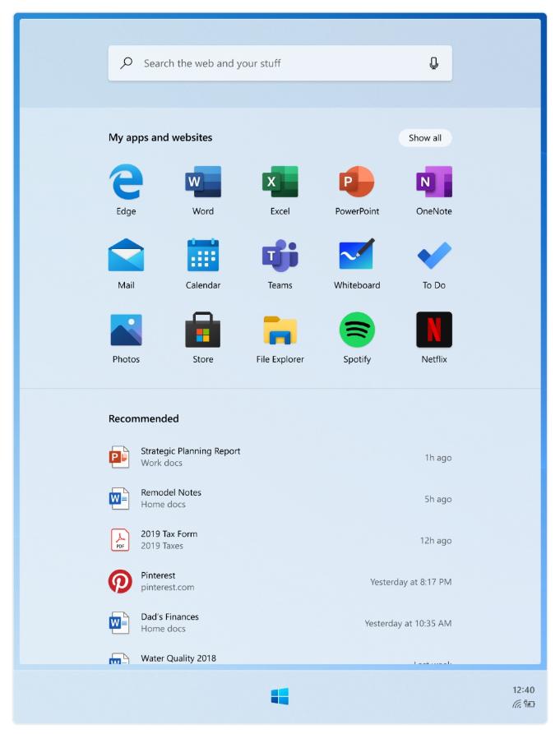
Task: Open Spotify from the apps grid
Action: tap(357, 330)
